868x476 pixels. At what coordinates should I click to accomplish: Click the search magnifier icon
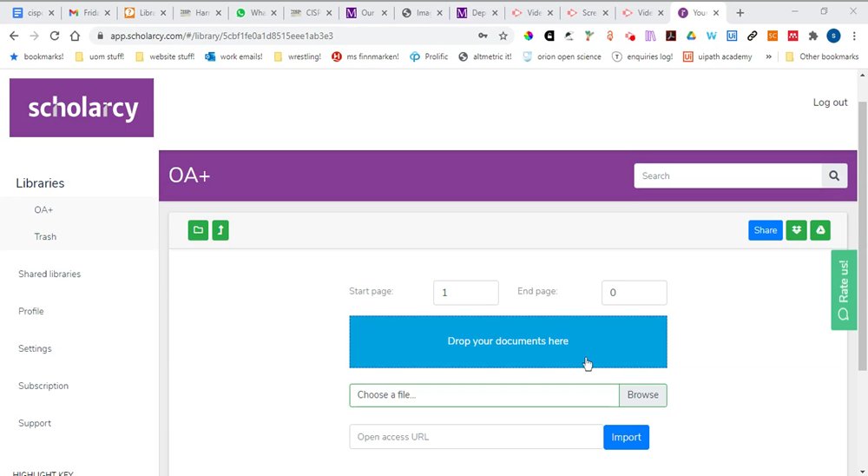click(834, 175)
